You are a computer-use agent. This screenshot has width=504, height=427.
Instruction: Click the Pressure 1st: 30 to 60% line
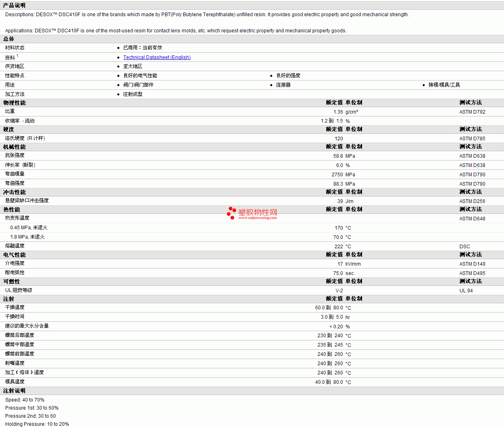pos(32,408)
